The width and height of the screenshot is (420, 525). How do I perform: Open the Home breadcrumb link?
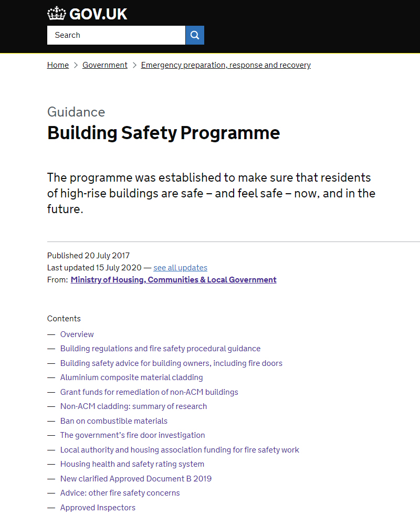(58, 65)
